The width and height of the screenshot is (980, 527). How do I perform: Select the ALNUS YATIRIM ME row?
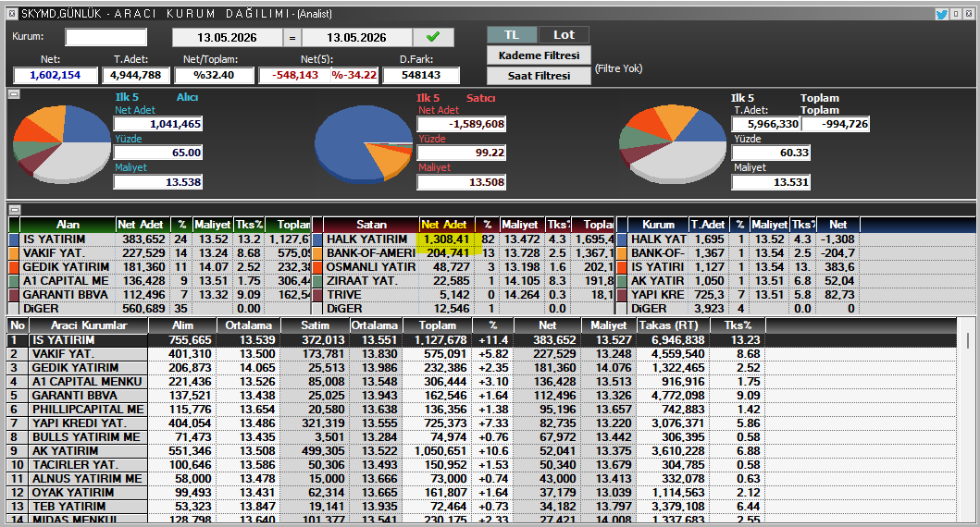pos(481,478)
